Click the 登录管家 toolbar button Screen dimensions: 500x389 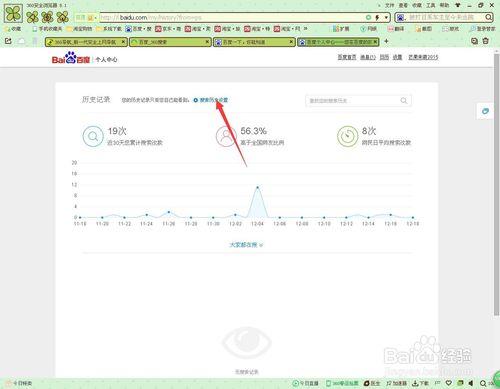[482, 29]
